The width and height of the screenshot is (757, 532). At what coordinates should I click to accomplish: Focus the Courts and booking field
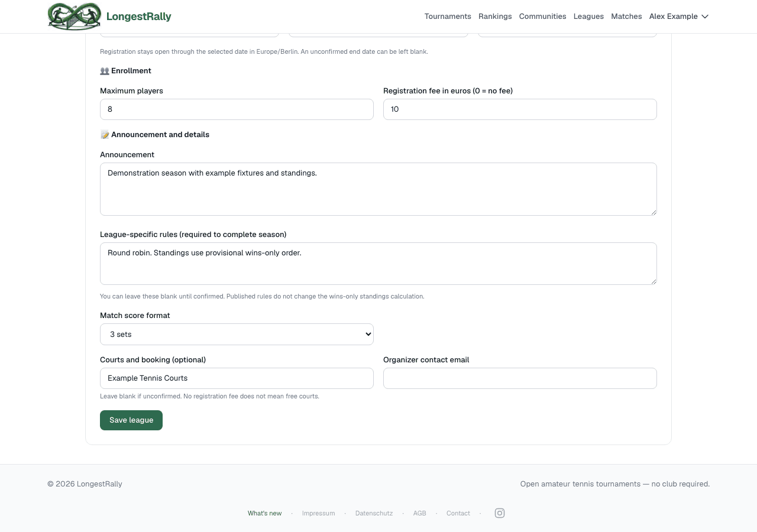(x=237, y=378)
